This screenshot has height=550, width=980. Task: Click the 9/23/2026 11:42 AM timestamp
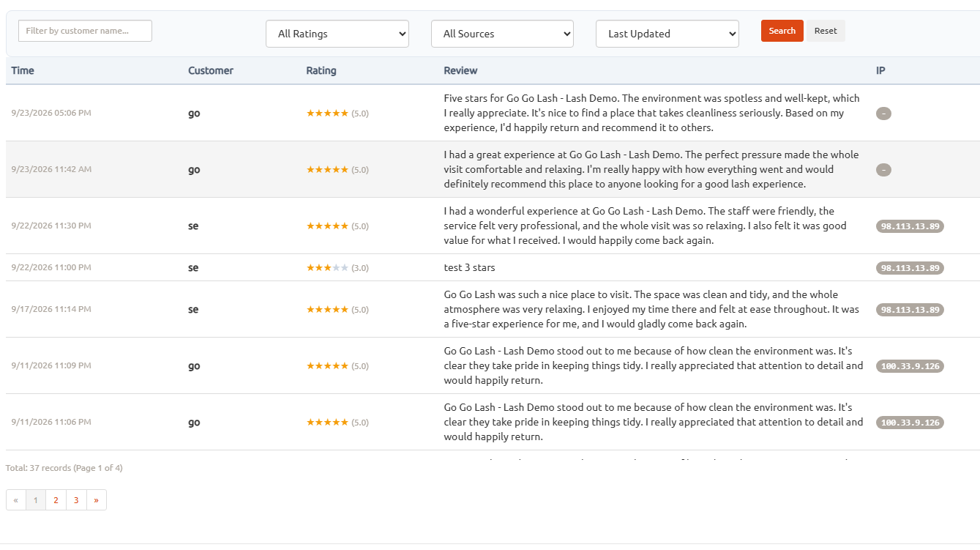coord(51,169)
